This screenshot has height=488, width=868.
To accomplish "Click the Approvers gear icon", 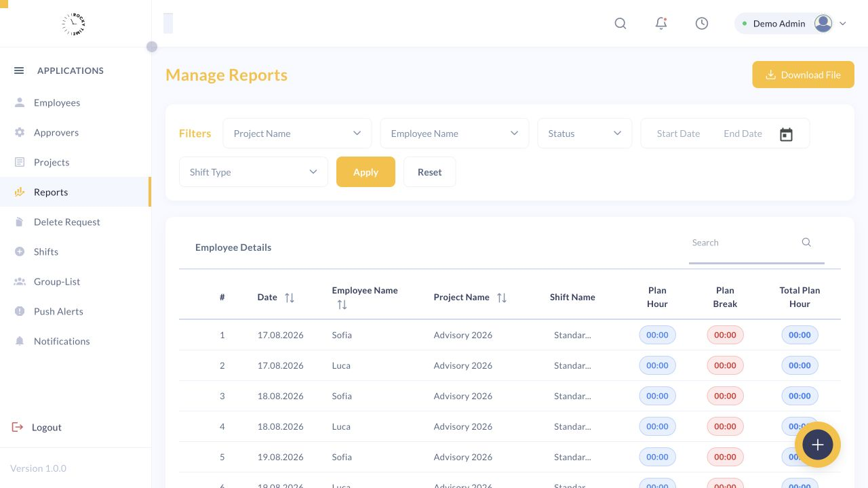I will tap(20, 132).
